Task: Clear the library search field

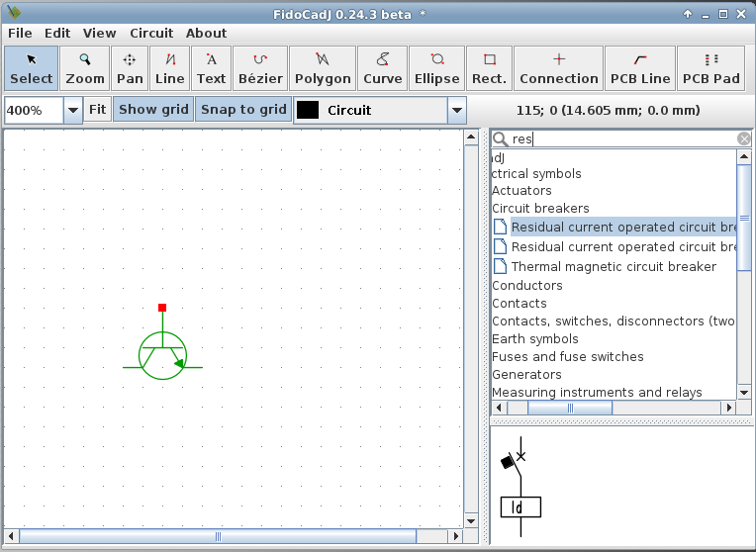Action: (743, 139)
